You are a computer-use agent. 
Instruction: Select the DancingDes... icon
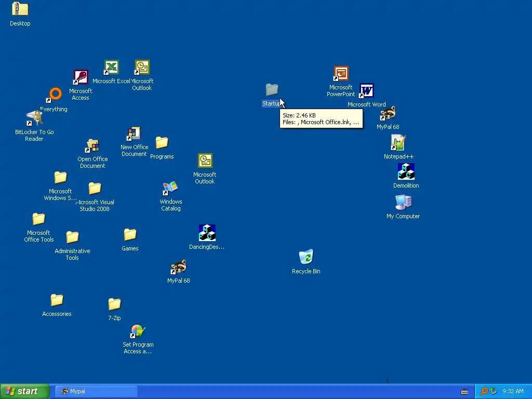(207, 233)
